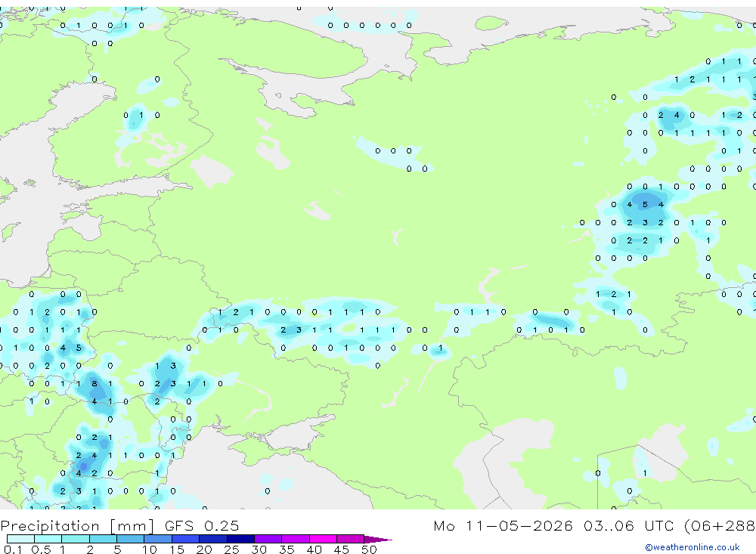Image resolution: width=756 pixels, height=554 pixels.
Task: Pick the 10–15 mm legend color swatch
Action: tap(158, 539)
